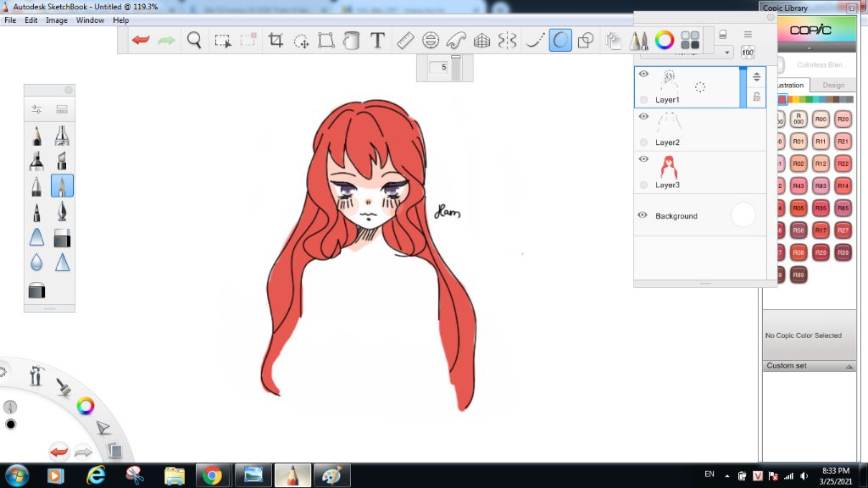
Task: Select the Layer2 row
Action: [x=700, y=130]
